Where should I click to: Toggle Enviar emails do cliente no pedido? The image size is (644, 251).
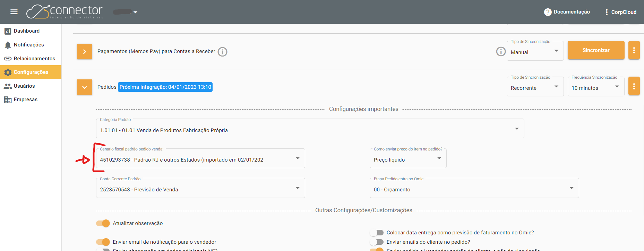pyautogui.click(x=377, y=242)
